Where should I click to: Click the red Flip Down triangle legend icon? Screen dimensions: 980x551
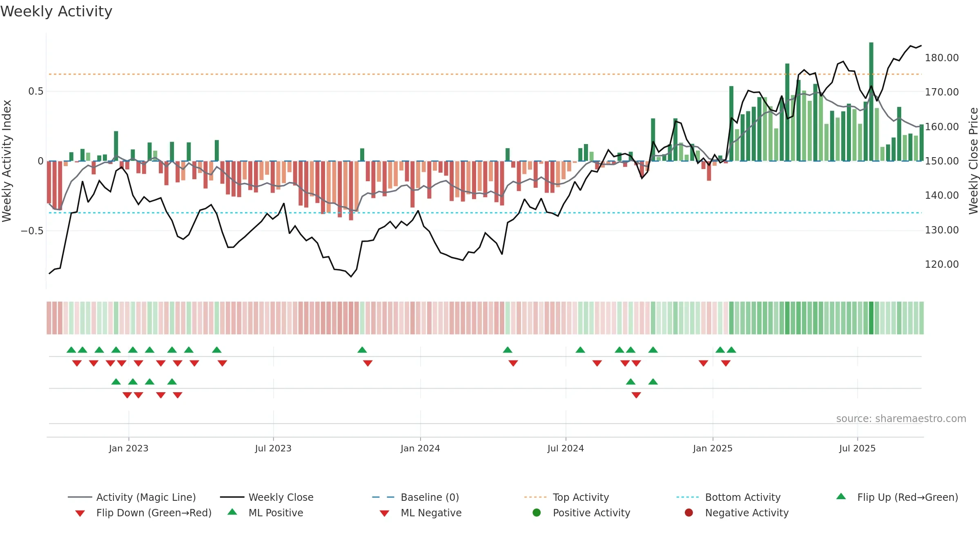pos(80,513)
